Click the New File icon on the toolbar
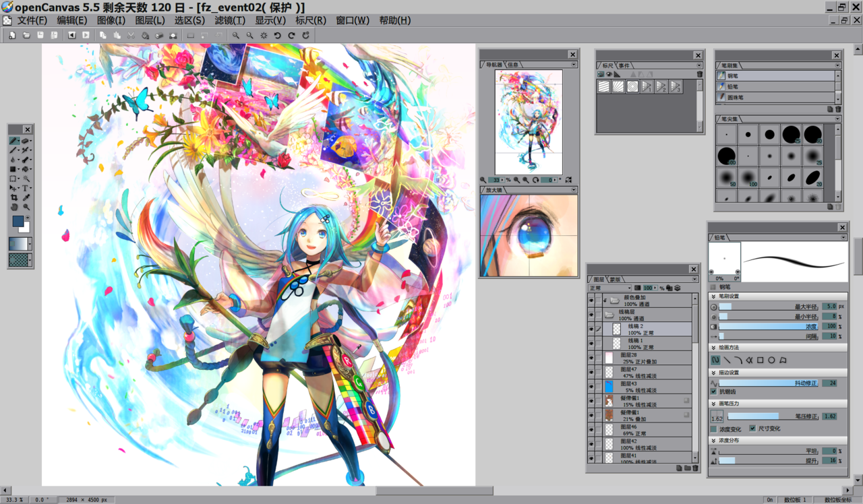The height and width of the screenshot is (504, 863). point(13,34)
